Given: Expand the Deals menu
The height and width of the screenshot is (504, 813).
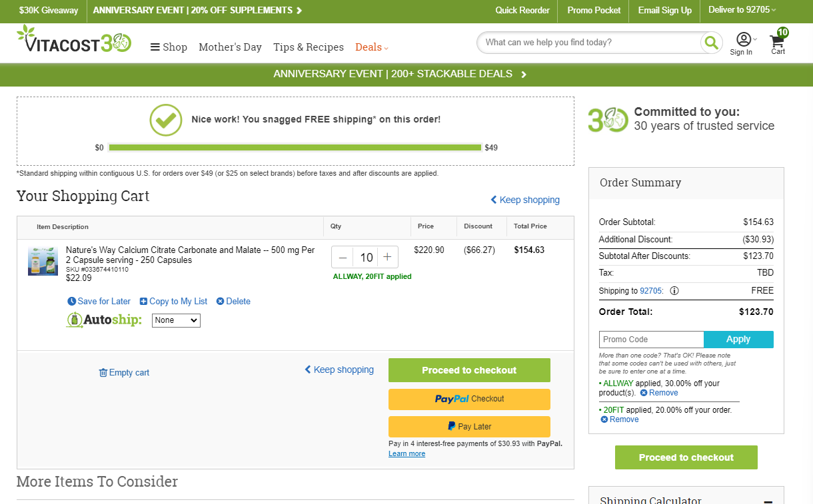Looking at the screenshot, I should [372, 47].
